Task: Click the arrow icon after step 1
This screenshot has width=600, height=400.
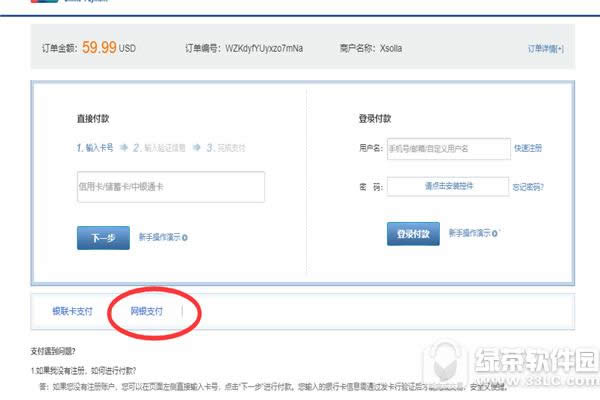Action: (125, 148)
